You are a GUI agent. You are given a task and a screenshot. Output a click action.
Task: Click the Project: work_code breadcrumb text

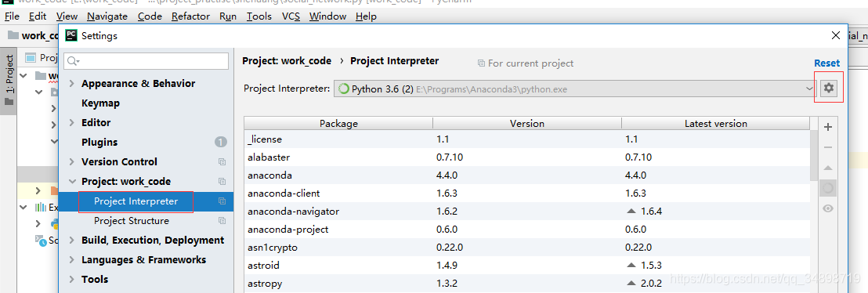click(x=287, y=61)
